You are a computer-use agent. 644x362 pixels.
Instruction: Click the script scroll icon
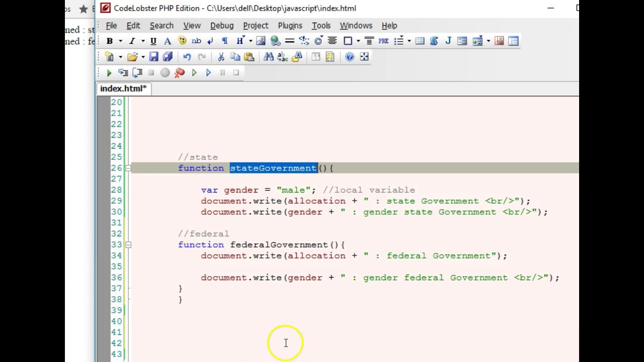434,41
